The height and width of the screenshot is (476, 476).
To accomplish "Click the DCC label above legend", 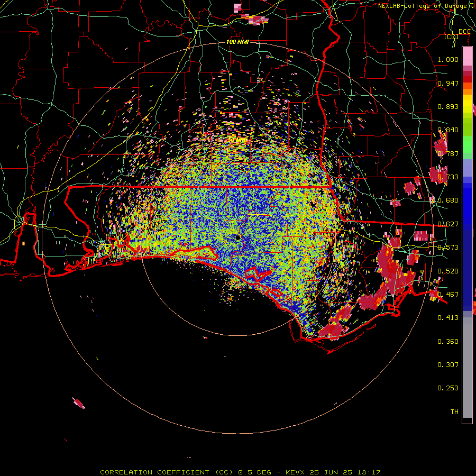I will tap(464, 32).
